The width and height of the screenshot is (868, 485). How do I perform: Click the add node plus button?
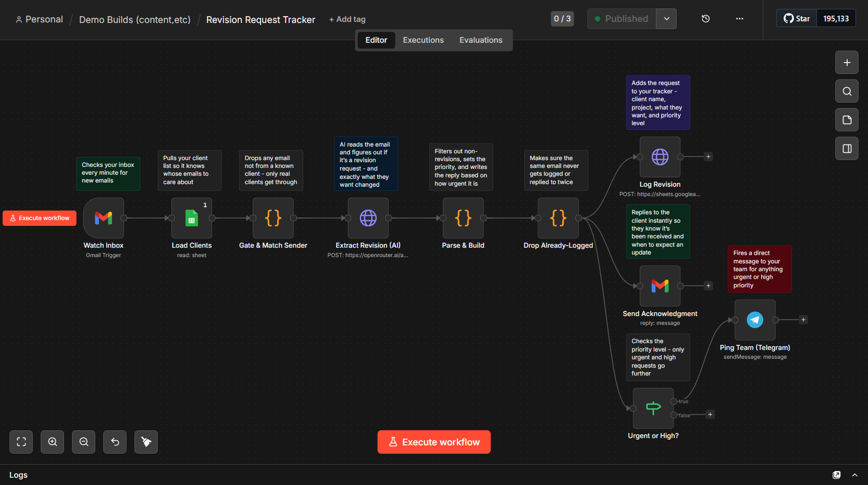point(847,63)
